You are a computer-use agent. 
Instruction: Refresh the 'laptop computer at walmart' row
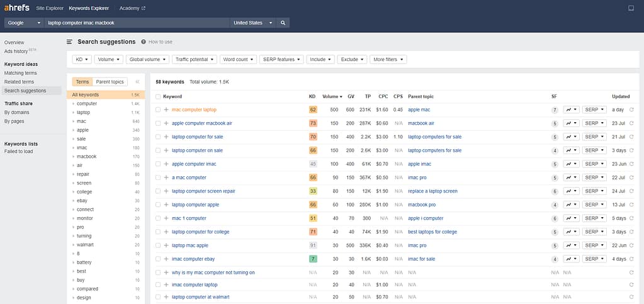[631, 296]
